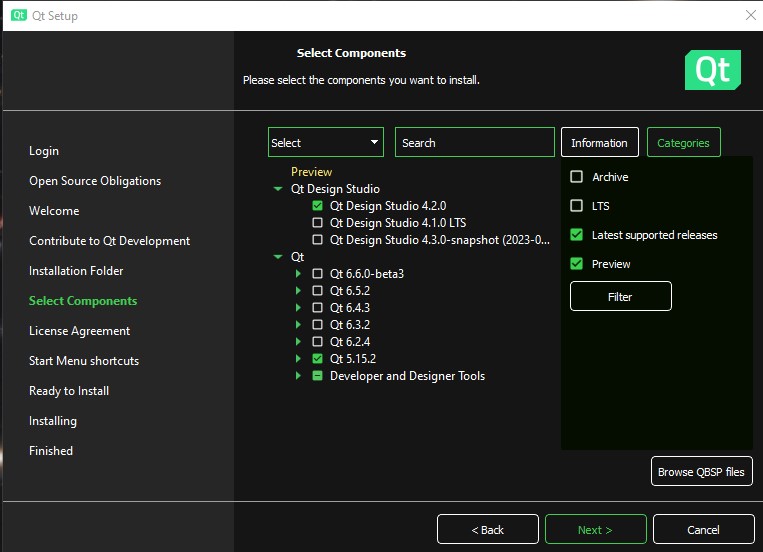This screenshot has width=763, height=552.
Task: Uncheck the Preview category checkbox
Action: click(577, 264)
